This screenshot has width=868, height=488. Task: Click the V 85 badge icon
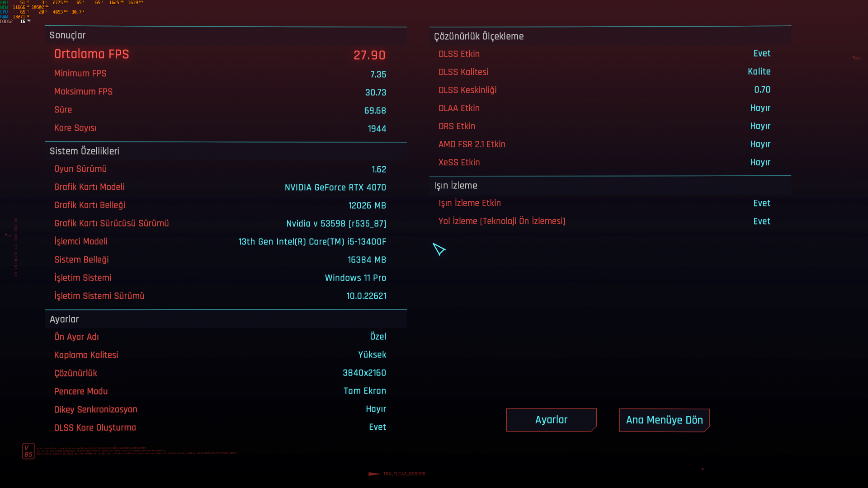[x=28, y=451]
